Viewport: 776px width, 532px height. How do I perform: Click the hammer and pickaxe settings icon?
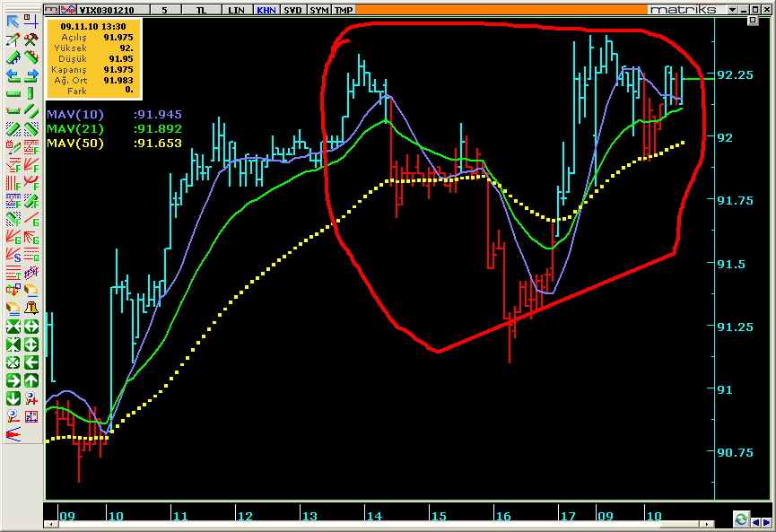pos(31,39)
